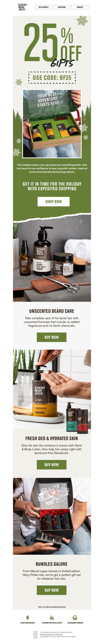Viewport: 104px width, 644px height.
Task: Click Buy Now under Unscented Beard Care
Action: coord(52,337)
